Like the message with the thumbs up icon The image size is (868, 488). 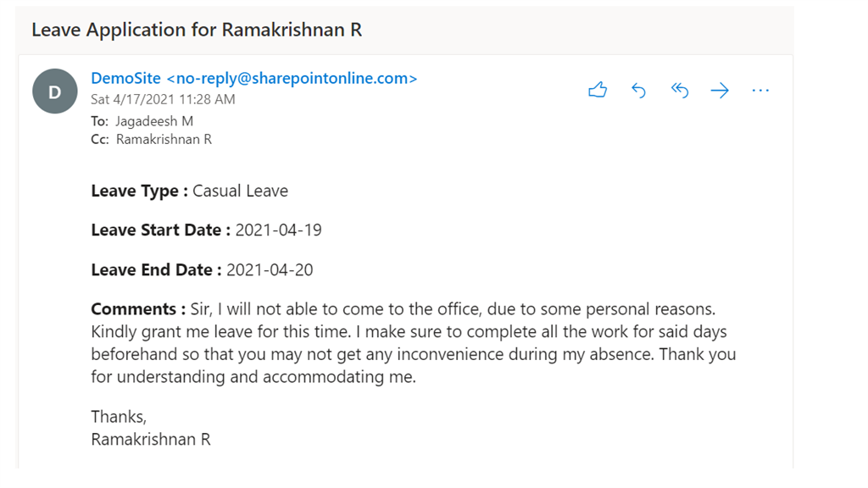pyautogui.click(x=598, y=90)
